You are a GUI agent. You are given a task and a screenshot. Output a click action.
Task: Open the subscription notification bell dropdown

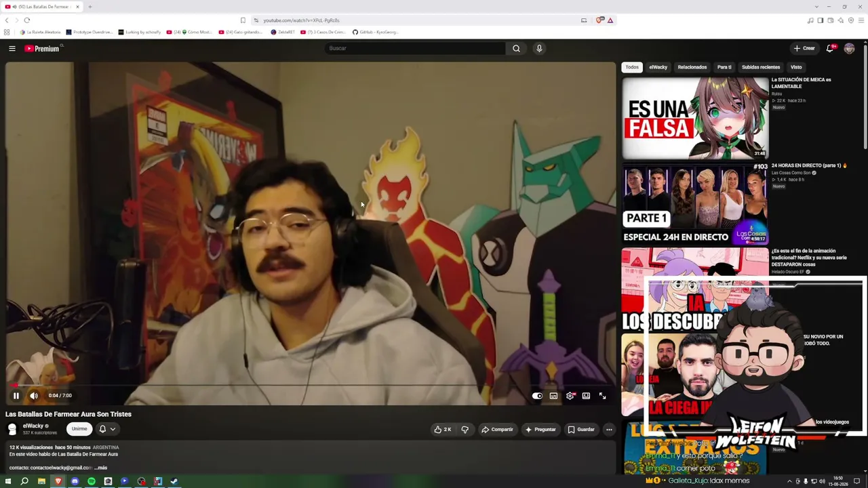tap(107, 429)
